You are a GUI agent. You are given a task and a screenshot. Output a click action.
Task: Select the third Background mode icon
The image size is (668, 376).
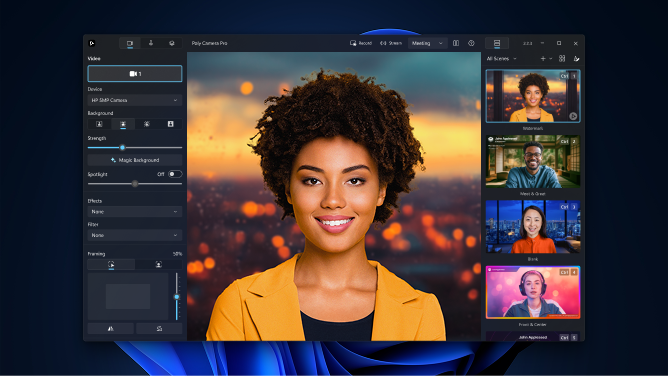[147, 124]
